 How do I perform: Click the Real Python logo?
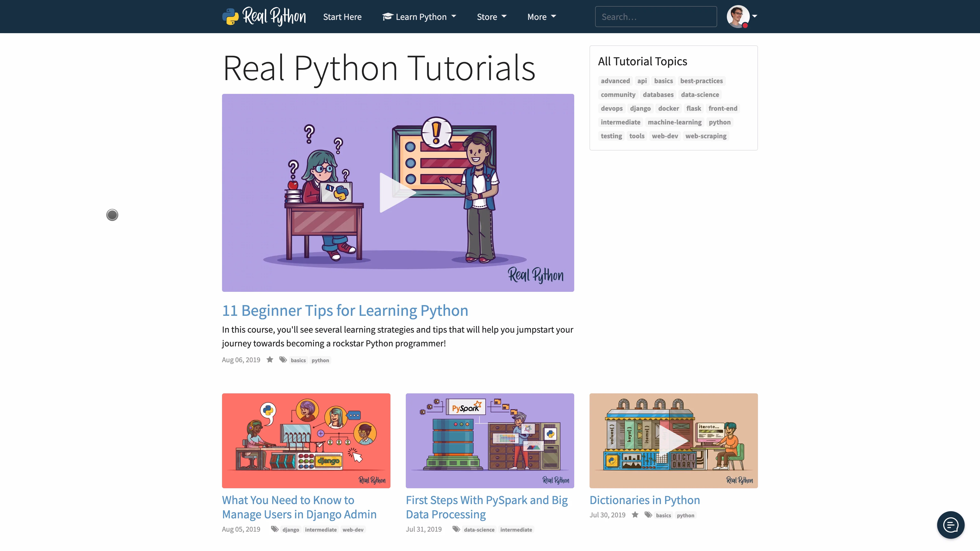tap(264, 16)
